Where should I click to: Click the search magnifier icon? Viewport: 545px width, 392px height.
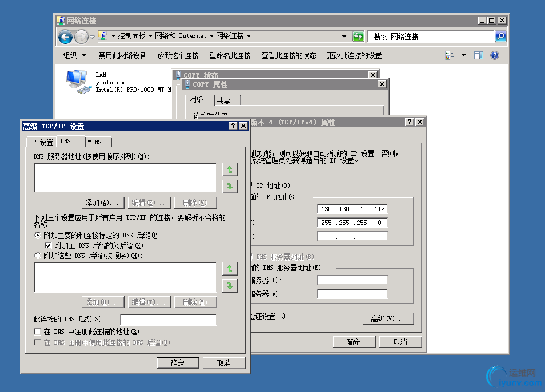point(500,36)
